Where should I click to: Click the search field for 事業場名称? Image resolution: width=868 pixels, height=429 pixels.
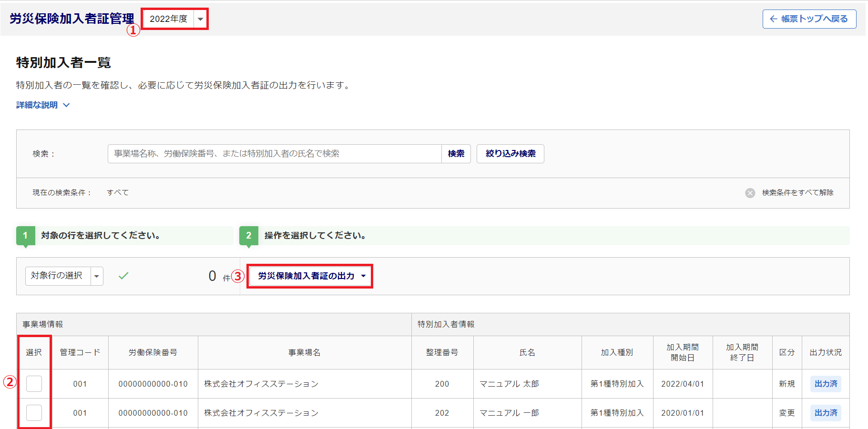click(274, 154)
